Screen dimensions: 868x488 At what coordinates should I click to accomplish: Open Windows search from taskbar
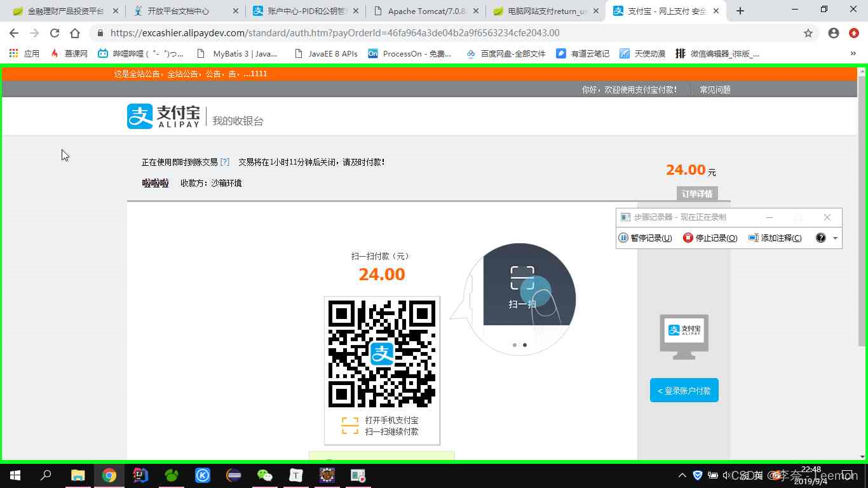(46, 475)
